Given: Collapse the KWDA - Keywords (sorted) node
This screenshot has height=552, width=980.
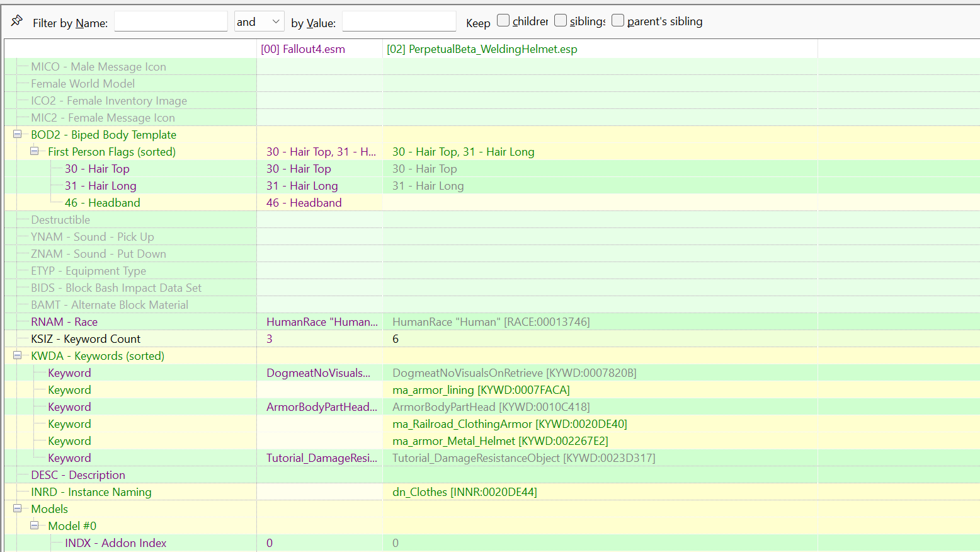Looking at the screenshot, I should click(x=18, y=355).
